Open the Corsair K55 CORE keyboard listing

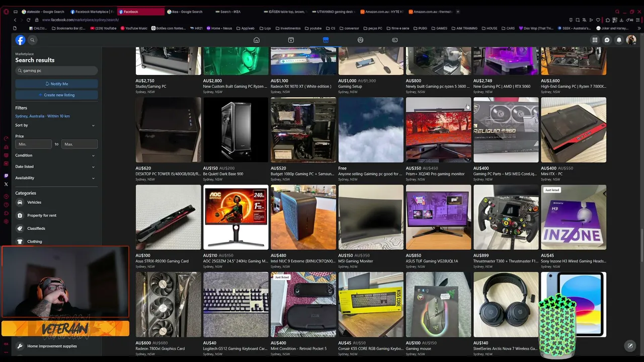click(371, 314)
